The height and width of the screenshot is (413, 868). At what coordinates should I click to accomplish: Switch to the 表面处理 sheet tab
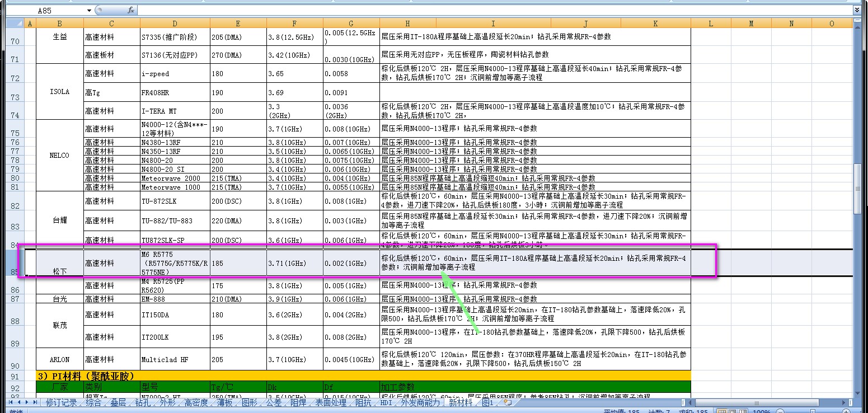(331, 402)
